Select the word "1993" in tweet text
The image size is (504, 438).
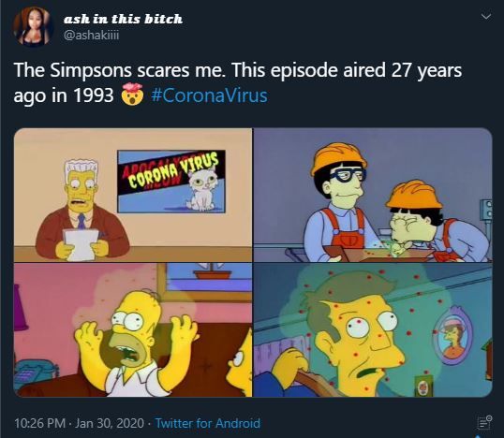[94, 95]
